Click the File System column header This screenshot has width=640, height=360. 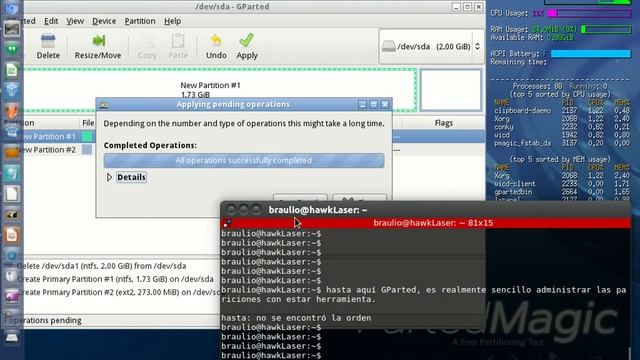88,123
